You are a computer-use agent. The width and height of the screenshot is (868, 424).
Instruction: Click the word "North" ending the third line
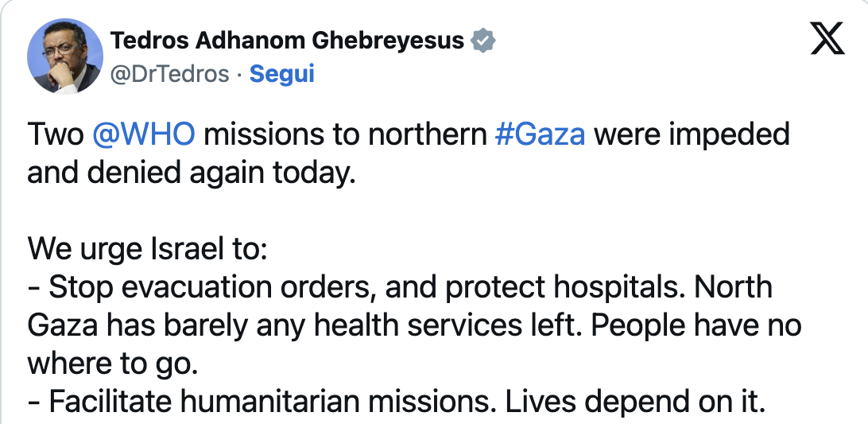732,287
